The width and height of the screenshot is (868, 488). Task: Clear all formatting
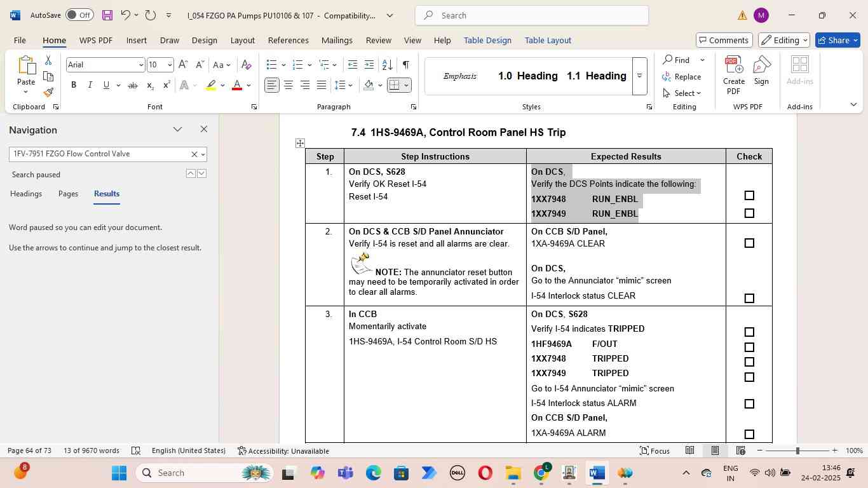[247, 65]
